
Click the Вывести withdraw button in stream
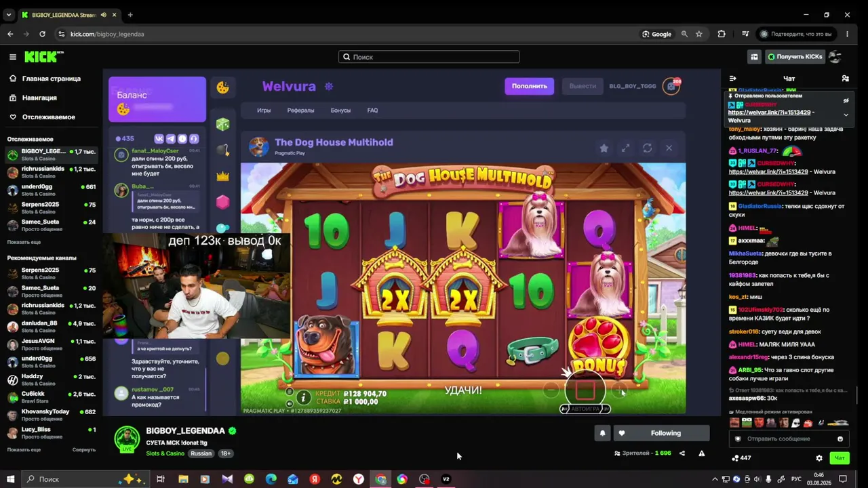click(x=583, y=86)
